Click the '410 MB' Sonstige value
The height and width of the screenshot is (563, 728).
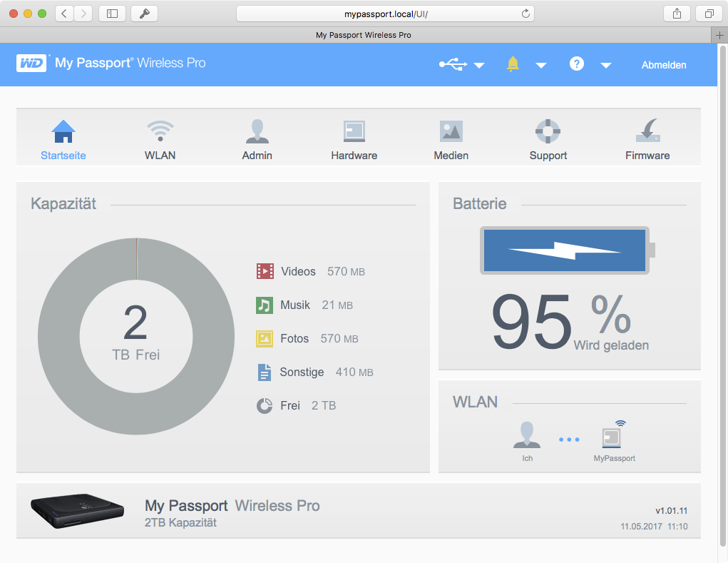pyautogui.click(x=354, y=372)
